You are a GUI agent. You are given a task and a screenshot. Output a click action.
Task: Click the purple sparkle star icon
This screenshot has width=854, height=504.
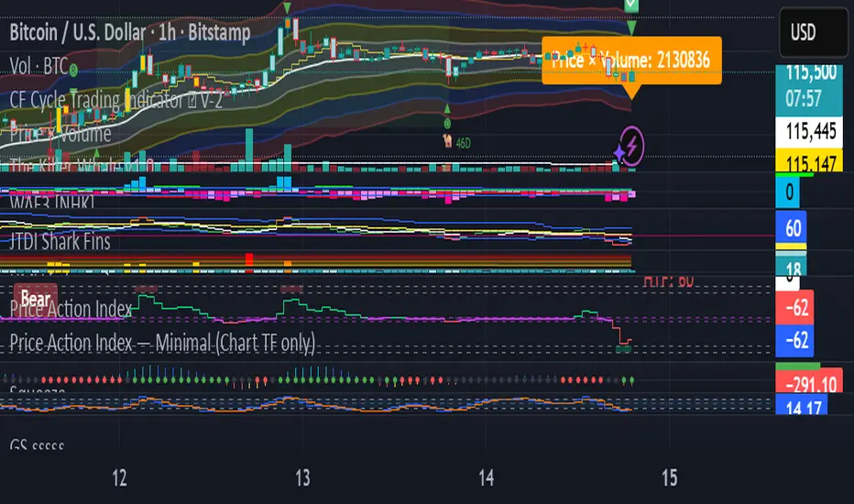pyautogui.click(x=619, y=153)
